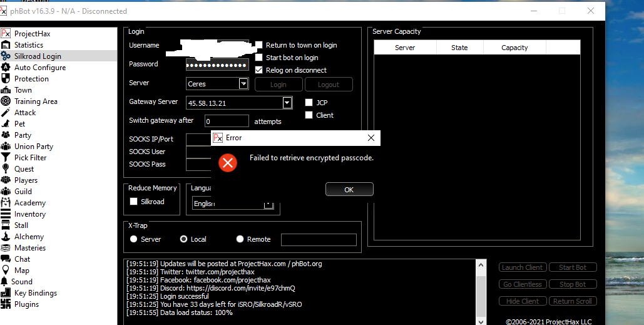Image resolution: width=644 pixels, height=325 pixels.
Task: Enable Return to town on login
Action: tap(259, 45)
